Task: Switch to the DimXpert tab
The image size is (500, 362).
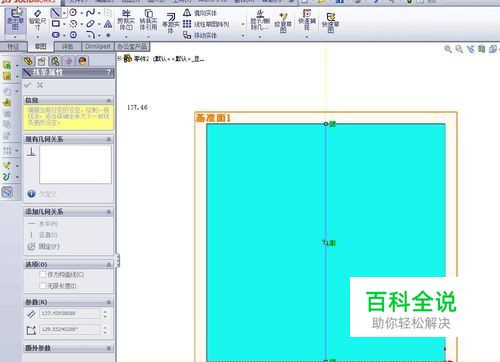Action: click(98, 47)
